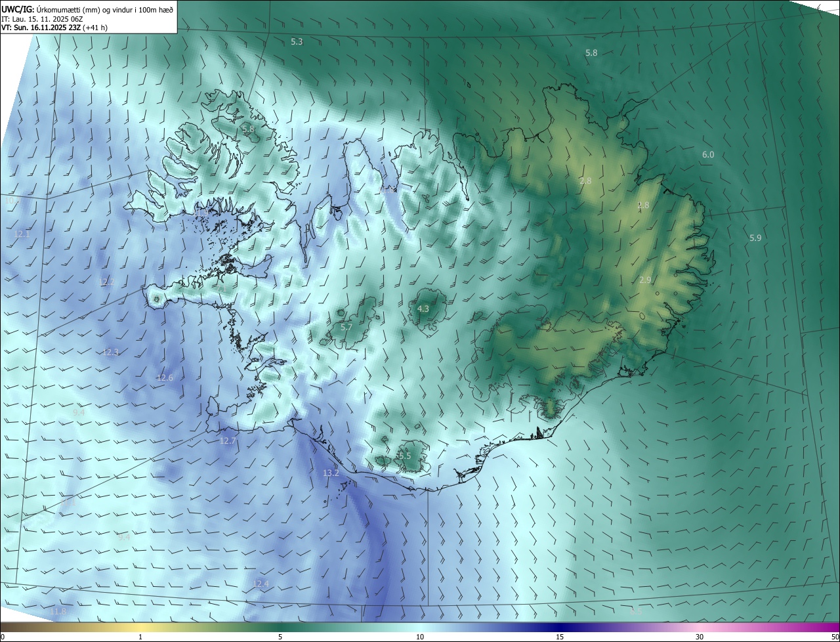This screenshot has width=840, height=642.
Task: Click the title text 'UWC/IG: Úrkomumætti (mm)'
Action: click(x=52, y=9)
